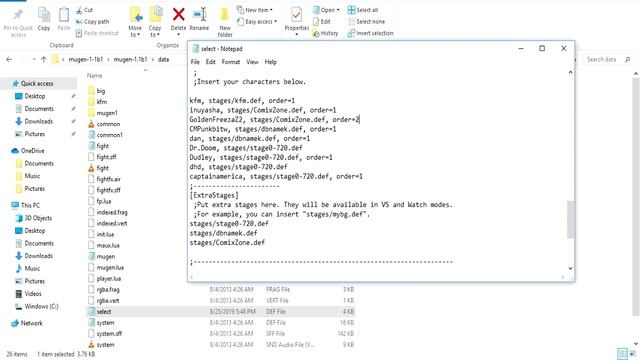640x360 pixels.
Task: Click Copy path in the Clipboard group
Action: [x=93, y=22]
